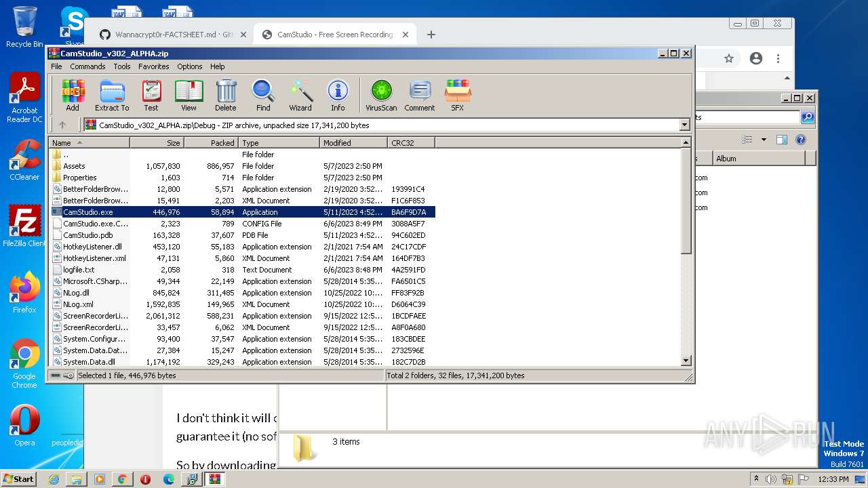This screenshot has height=488, width=868.
Task: Click the Test archive icon
Action: [x=151, y=96]
